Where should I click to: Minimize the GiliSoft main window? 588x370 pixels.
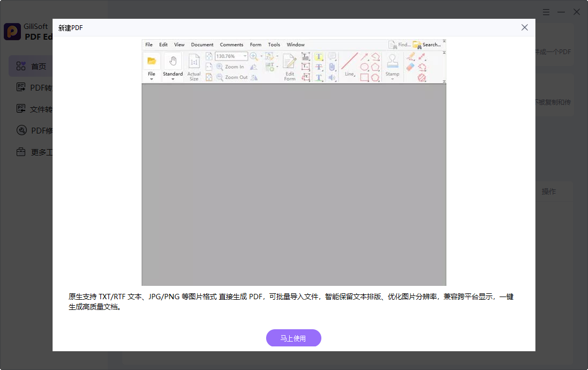click(561, 12)
